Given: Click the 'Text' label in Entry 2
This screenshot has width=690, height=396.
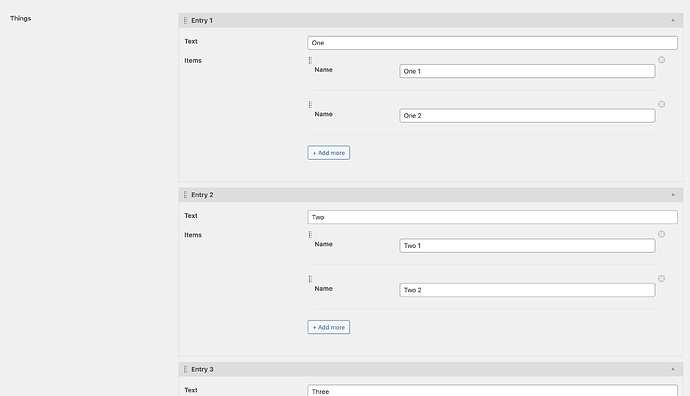Looking at the screenshot, I should (191, 216).
